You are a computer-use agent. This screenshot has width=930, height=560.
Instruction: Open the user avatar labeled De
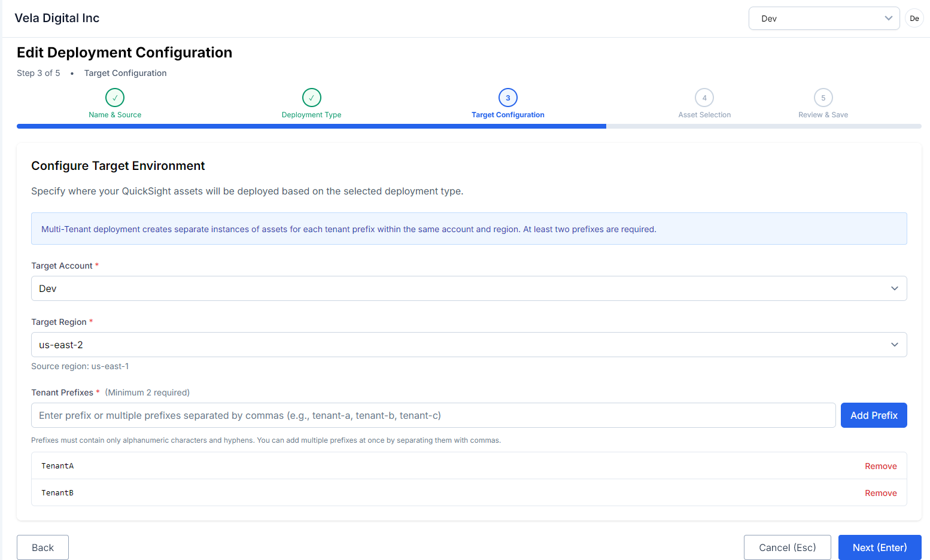[914, 19]
